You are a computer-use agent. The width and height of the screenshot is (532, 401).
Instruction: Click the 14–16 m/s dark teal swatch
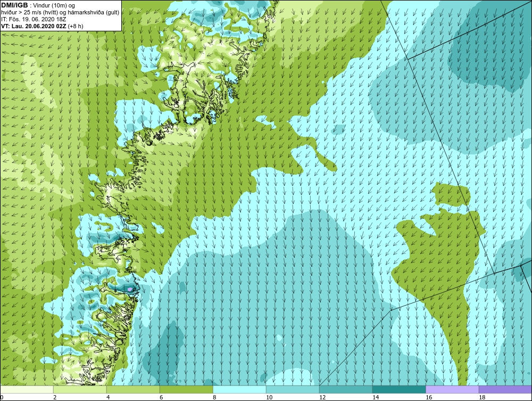[x=399, y=389]
